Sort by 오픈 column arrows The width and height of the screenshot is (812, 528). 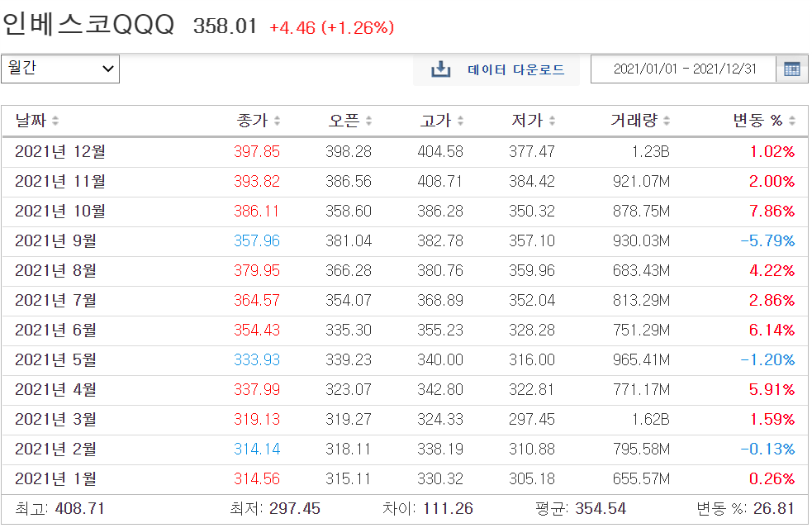(x=368, y=121)
